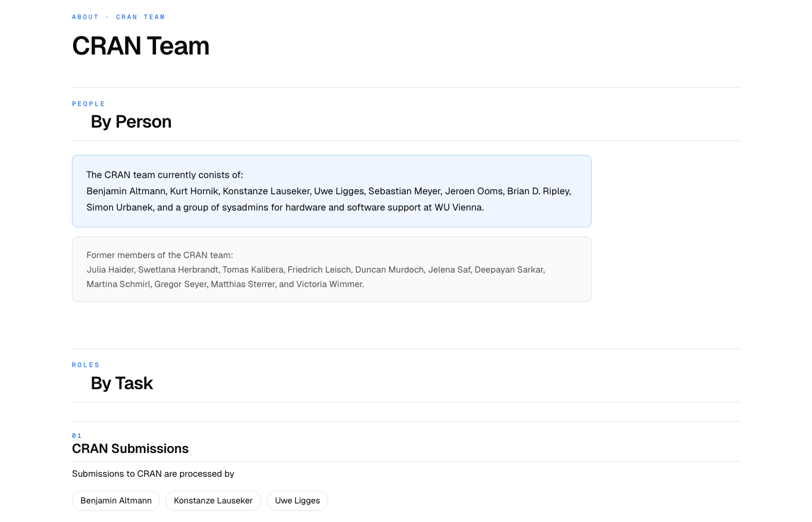812x522 pixels.
Task: Click the ROLES section label
Action: pyautogui.click(x=86, y=365)
